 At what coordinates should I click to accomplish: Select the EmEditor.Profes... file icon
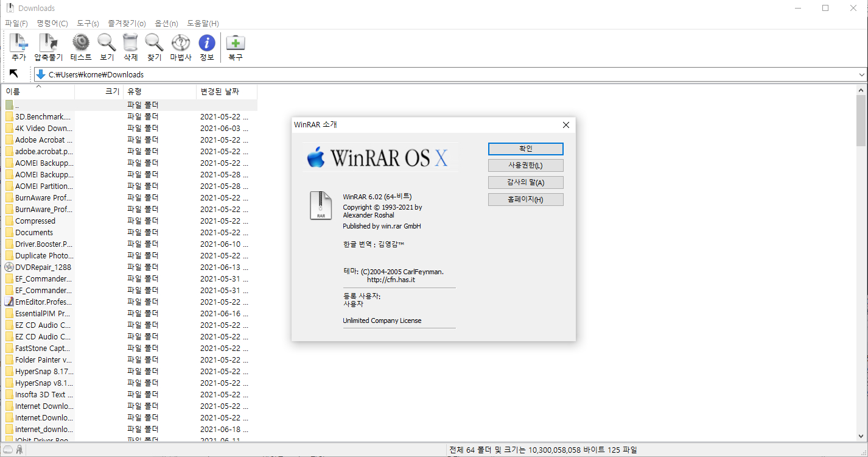[9, 302]
